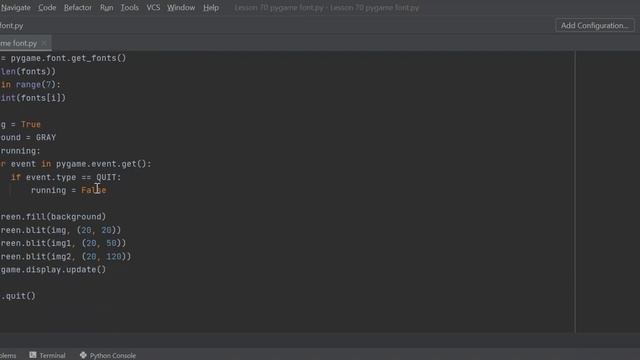Click on pygame.event.get() call

(x=101, y=164)
